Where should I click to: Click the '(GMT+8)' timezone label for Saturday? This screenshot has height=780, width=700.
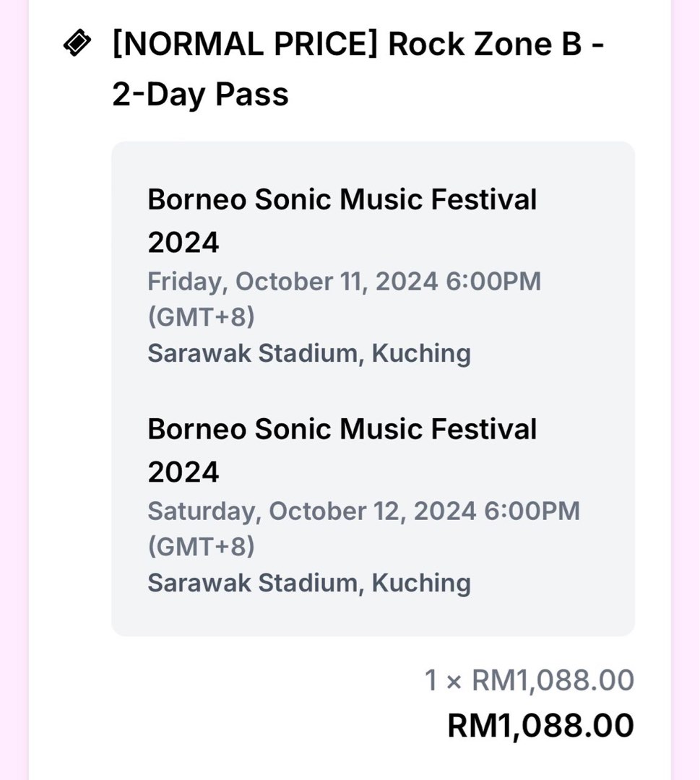point(201,546)
